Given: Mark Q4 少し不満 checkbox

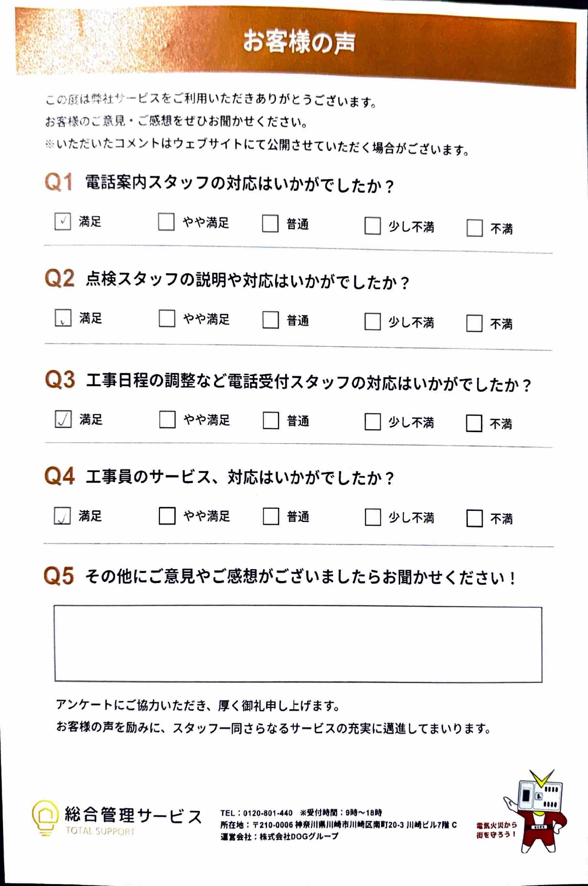Looking at the screenshot, I should click(x=372, y=517).
